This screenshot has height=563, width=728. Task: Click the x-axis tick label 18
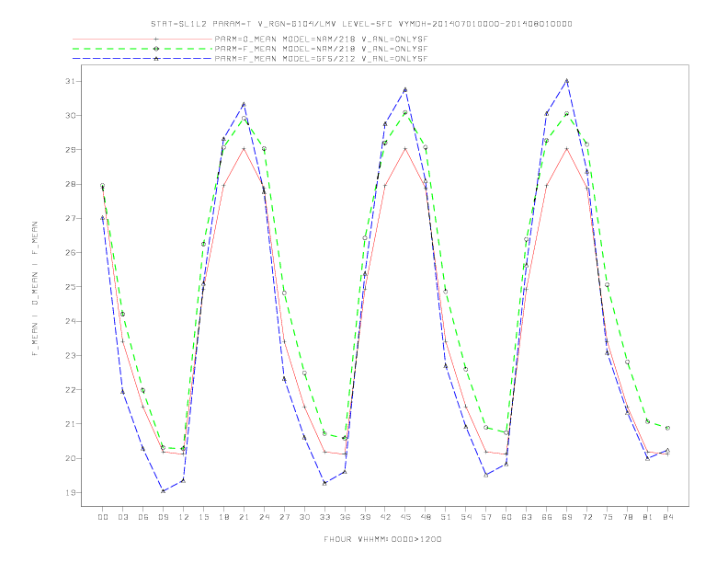(223, 517)
